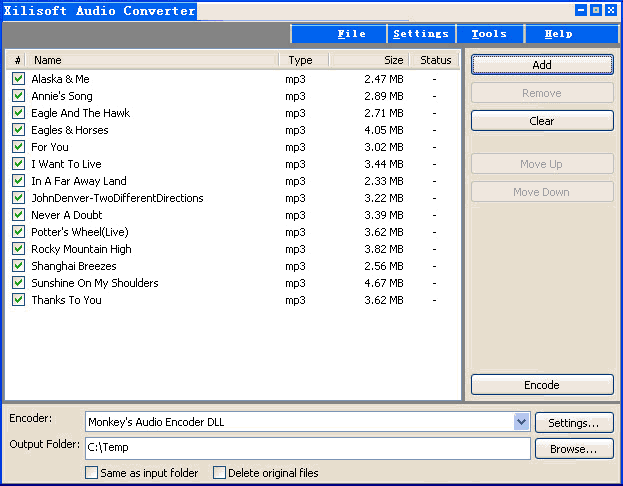Click the Move Down button
Viewport: 623px width, 486px height.
[x=542, y=192]
